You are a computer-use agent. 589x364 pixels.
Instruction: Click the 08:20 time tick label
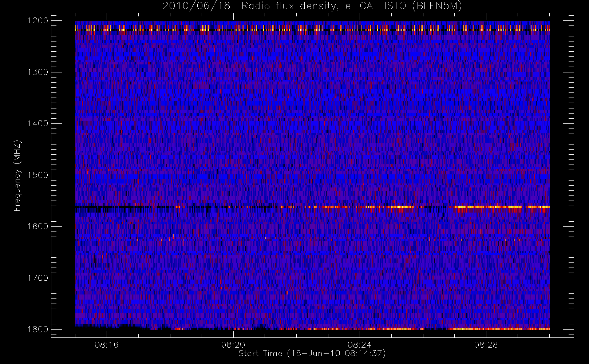point(233,345)
